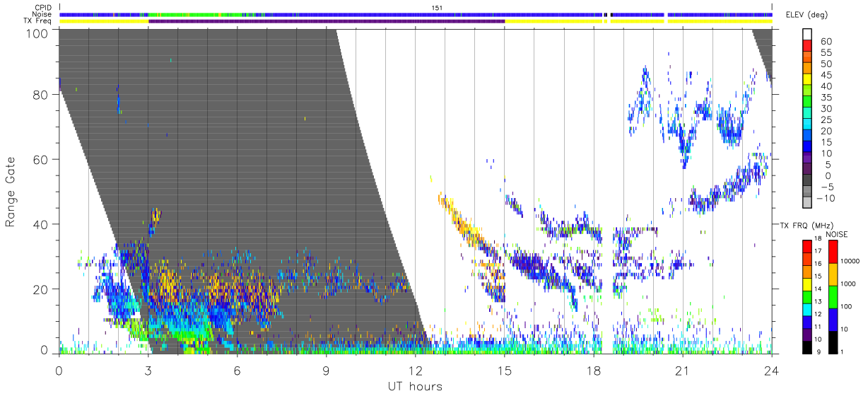Click the red top segment of NOISE bar
This screenshot has height=401, width=868.
[x=833, y=251]
